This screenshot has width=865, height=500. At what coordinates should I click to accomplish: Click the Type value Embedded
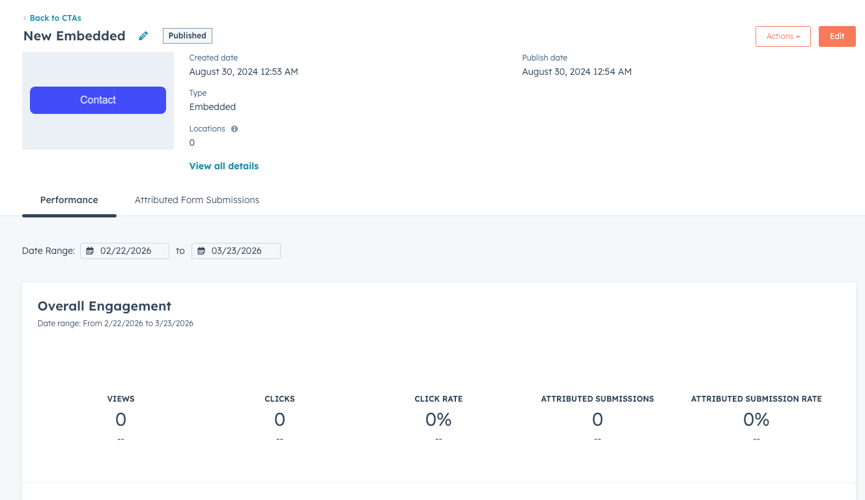[x=212, y=107]
